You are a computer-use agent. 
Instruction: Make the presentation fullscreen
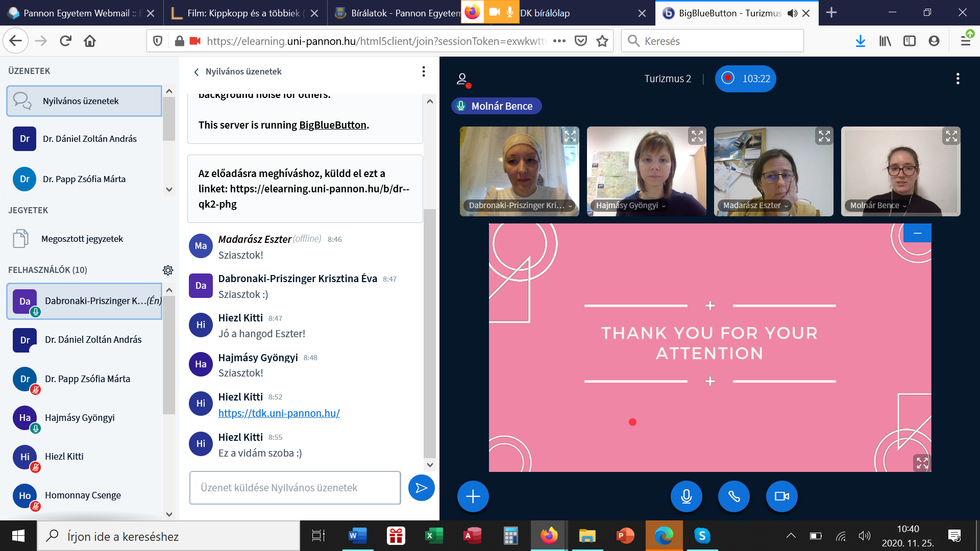[922, 463]
